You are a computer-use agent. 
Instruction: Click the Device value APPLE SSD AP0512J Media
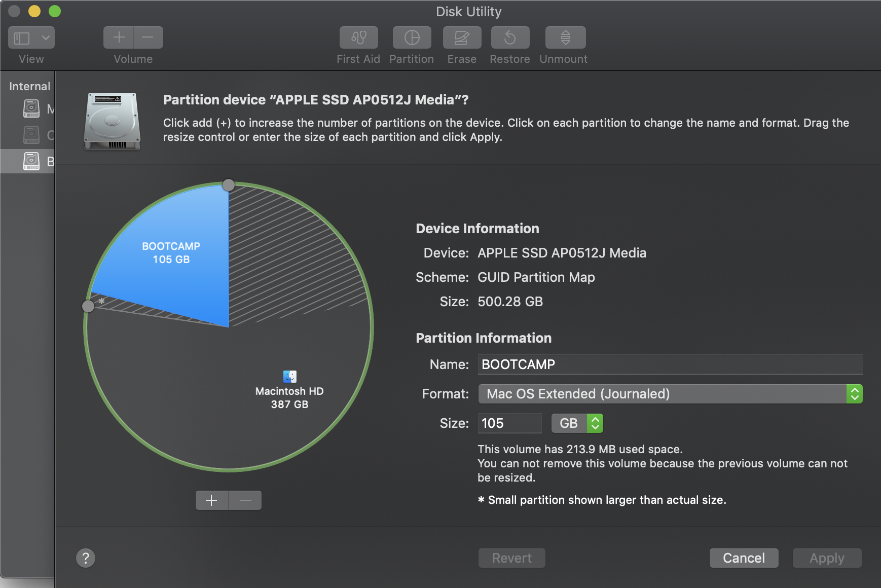[562, 253]
